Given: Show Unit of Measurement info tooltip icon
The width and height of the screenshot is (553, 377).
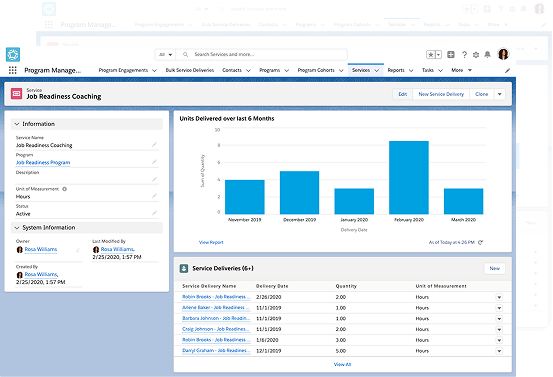Looking at the screenshot, I should click(65, 189).
